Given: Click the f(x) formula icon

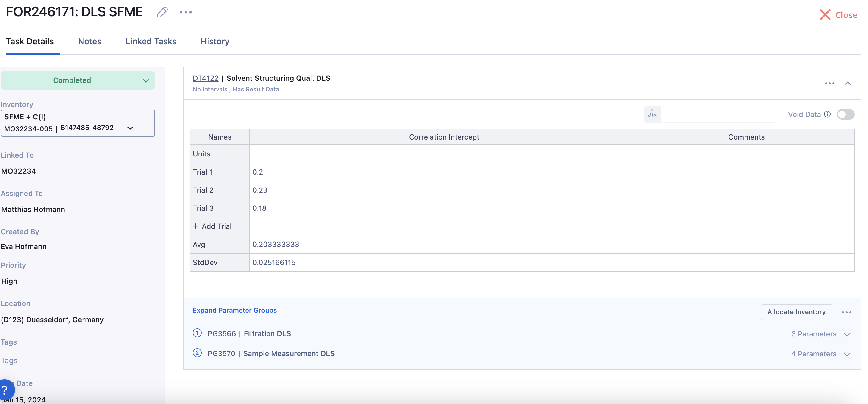Looking at the screenshot, I should pyautogui.click(x=652, y=114).
